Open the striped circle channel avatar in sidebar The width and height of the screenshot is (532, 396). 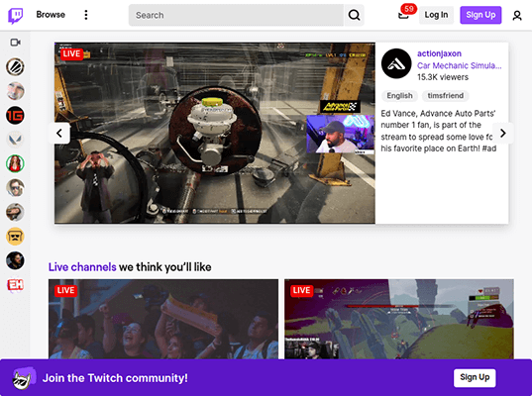pyautogui.click(x=15, y=66)
